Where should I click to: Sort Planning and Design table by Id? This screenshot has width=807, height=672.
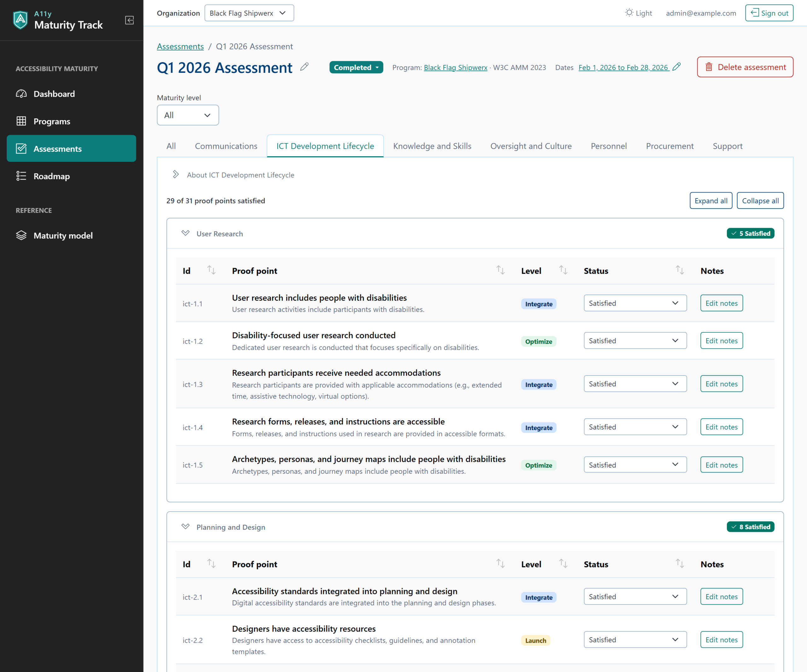pyautogui.click(x=211, y=564)
